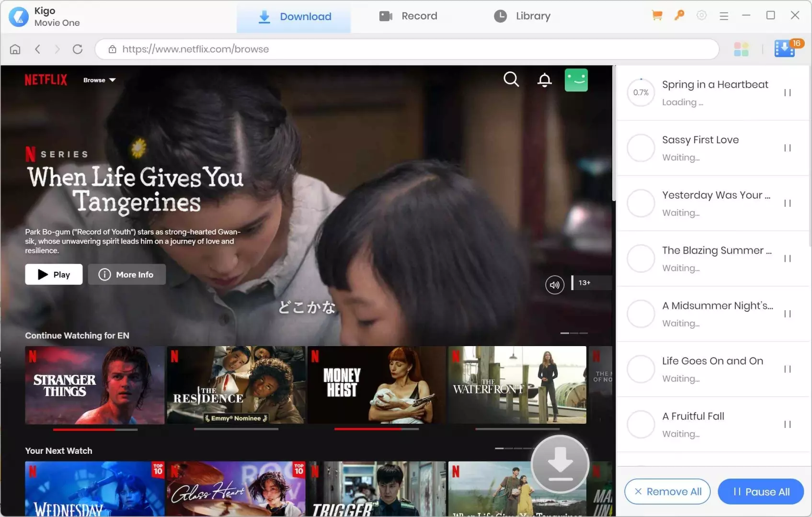Click the Money Heist watch progress bar
This screenshot has width=812, height=517.
[377, 429]
